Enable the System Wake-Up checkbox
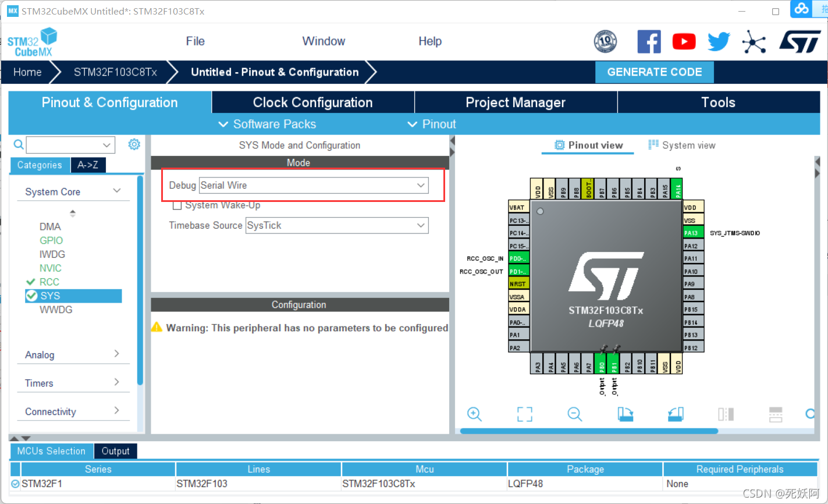 (177, 205)
